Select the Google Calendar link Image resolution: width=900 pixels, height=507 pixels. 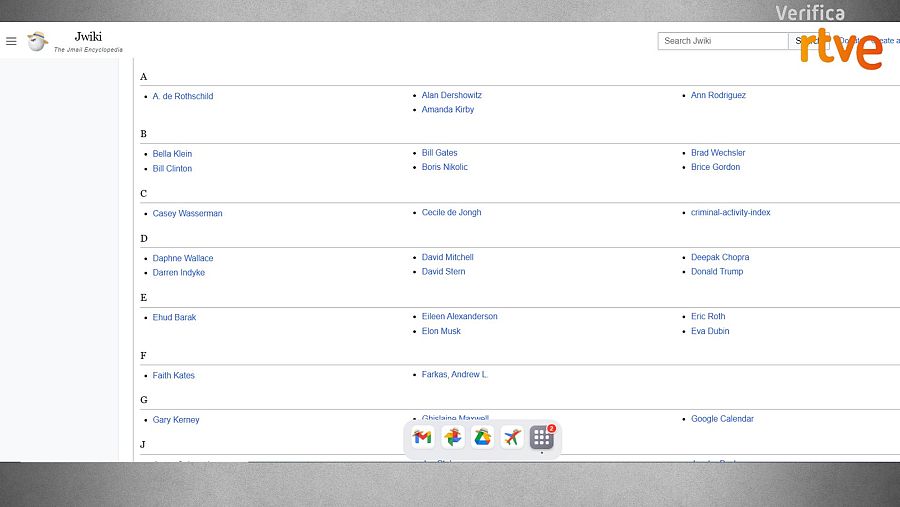(722, 419)
